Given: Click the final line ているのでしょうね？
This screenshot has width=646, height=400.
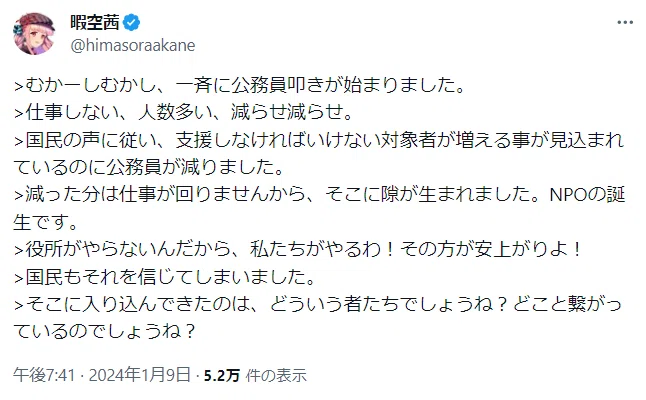Looking at the screenshot, I should 105,331.
